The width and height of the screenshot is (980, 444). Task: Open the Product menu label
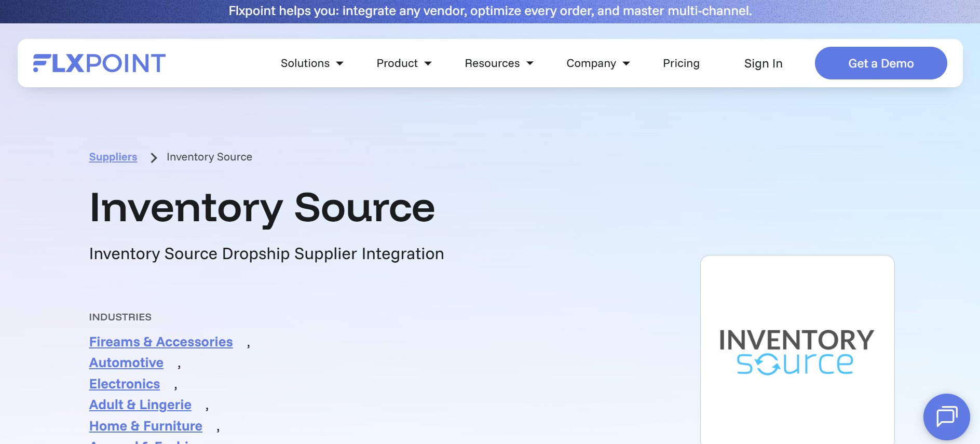coord(397,63)
